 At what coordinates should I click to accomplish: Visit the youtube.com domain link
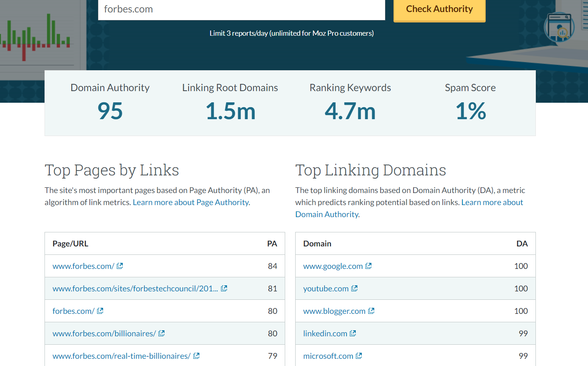click(x=326, y=289)
